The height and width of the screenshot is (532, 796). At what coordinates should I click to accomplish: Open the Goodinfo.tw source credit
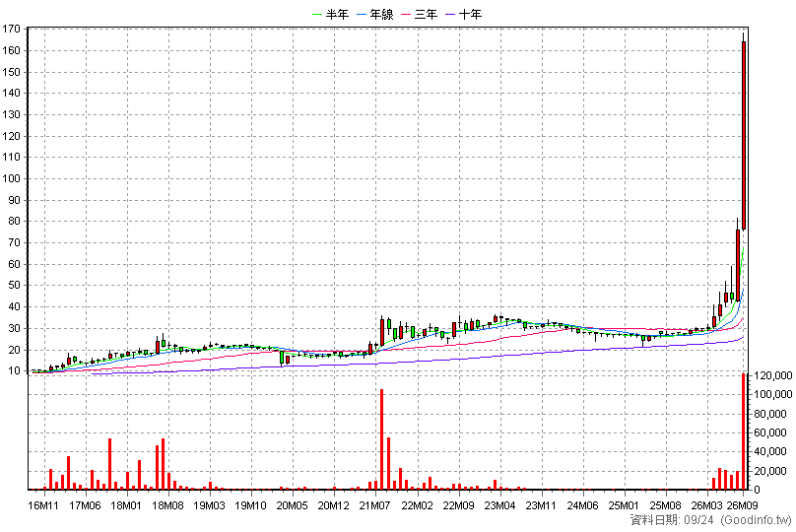coord(756,520)
